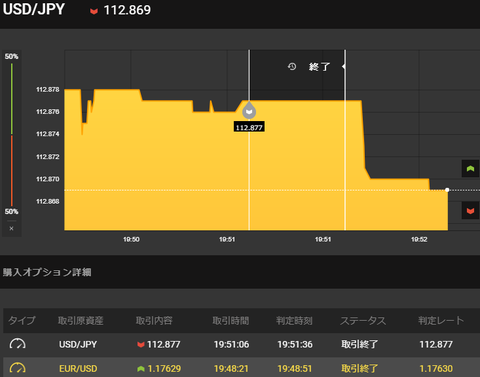Click the white current-price dot on chart

(x=447, y=190)
